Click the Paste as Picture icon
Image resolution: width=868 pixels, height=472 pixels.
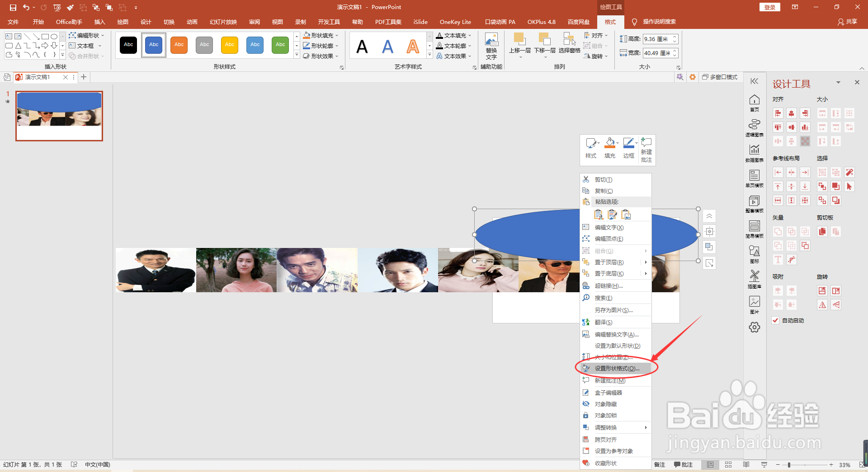[626, 215]
